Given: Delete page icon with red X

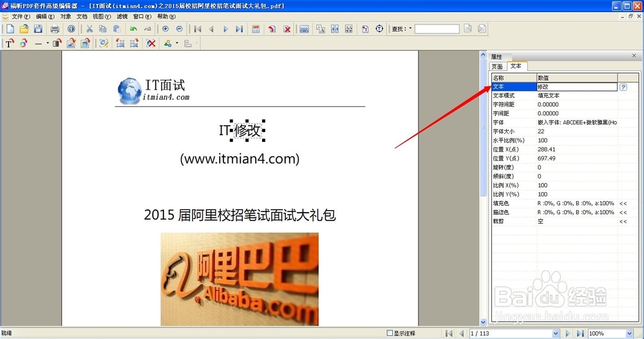Looking at the screenshot, I should coord(287,29).
